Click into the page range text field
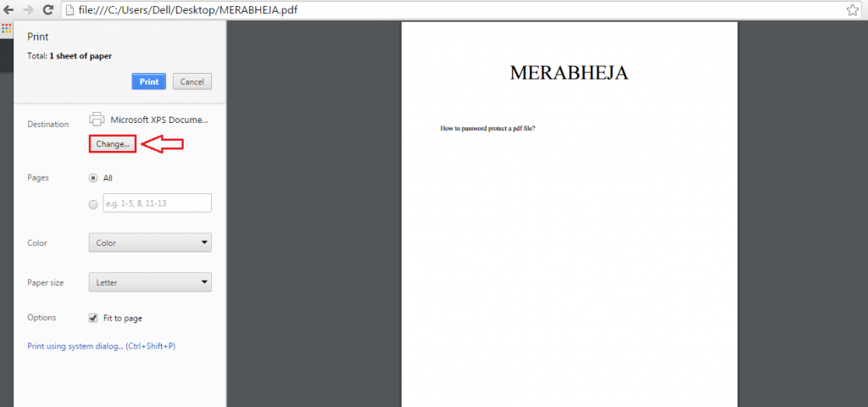This screenshot has height=407, width=868. tap(156, 203)
